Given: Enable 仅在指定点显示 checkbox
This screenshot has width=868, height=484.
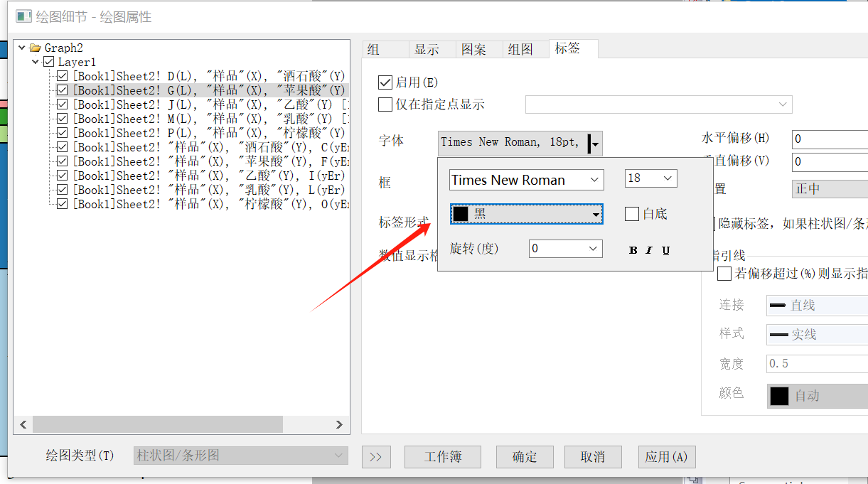Looking at the screenshot, I should (385, 105).
